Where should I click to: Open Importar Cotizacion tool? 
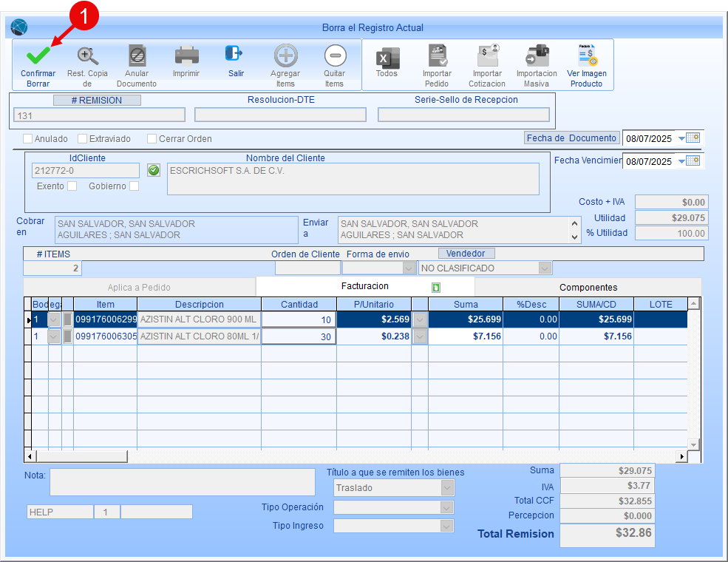tap(487, 56)
